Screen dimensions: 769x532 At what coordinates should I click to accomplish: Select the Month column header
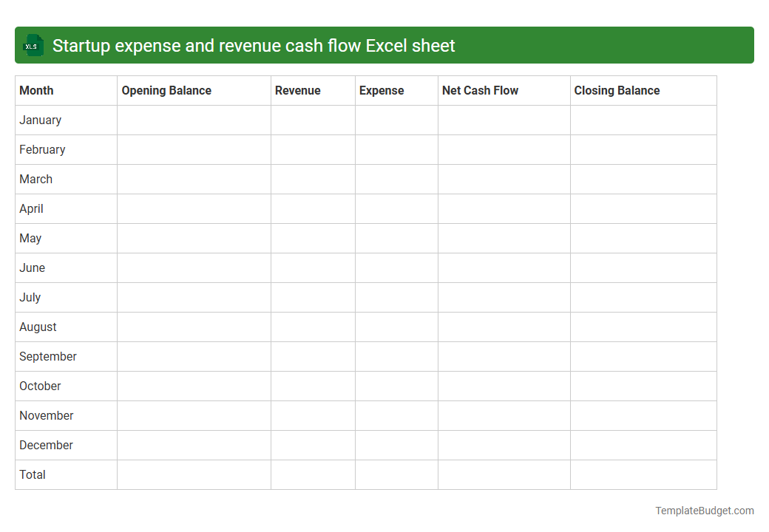pos(36,90)
